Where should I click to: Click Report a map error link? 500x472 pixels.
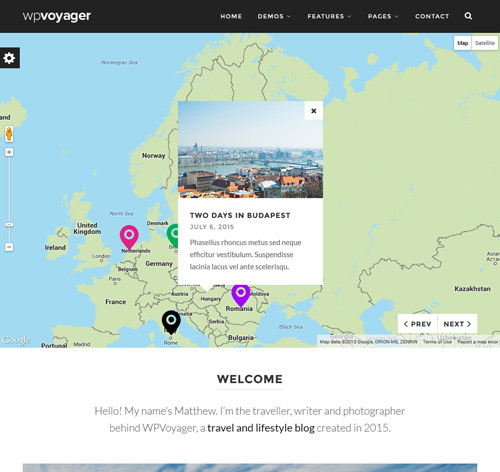[477, 342]
